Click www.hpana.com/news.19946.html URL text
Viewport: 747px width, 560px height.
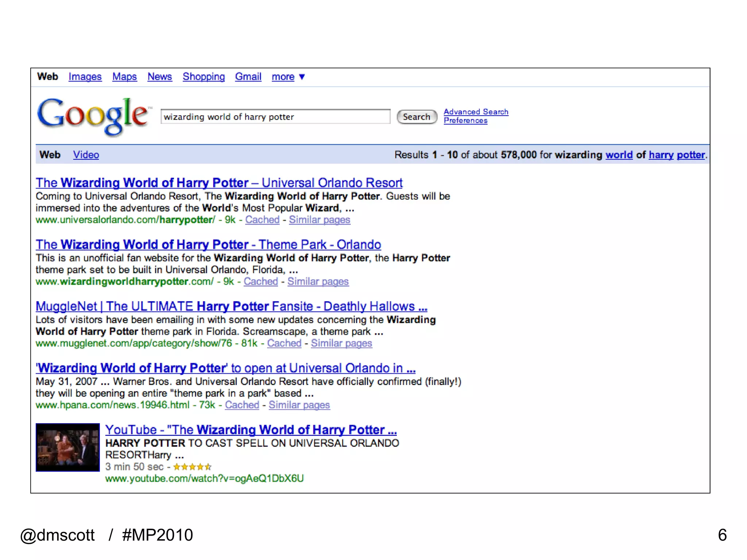coord(113,405)
